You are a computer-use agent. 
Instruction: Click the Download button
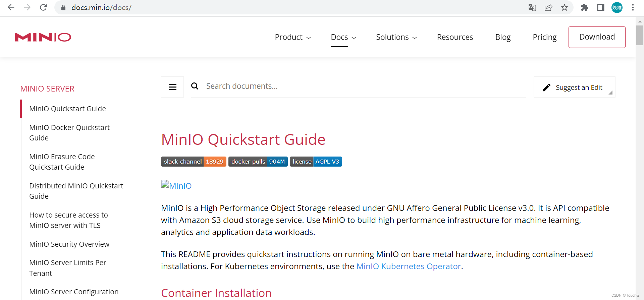pyautogui.click(x=597, y=37)
